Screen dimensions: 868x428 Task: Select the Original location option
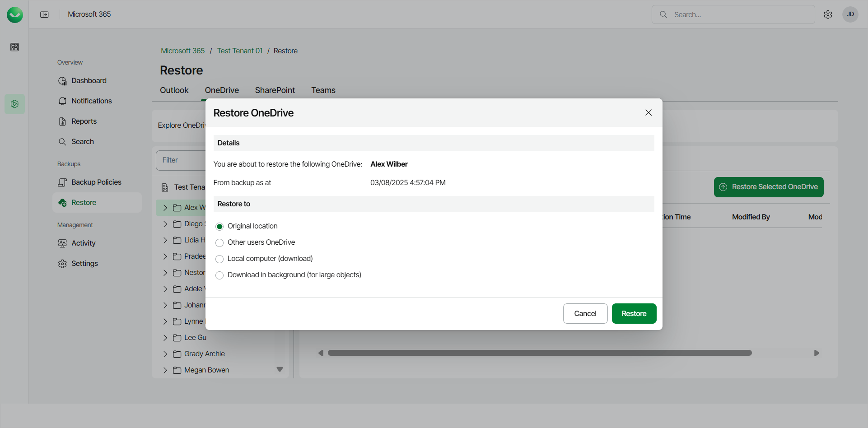219,226
